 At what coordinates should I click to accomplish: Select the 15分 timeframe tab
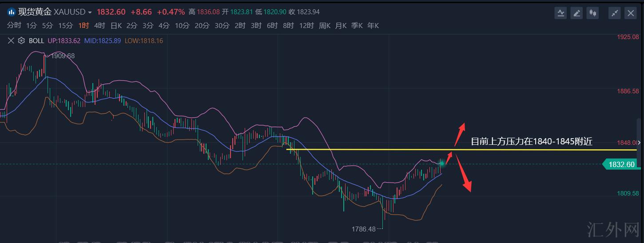tap(65, 26)
